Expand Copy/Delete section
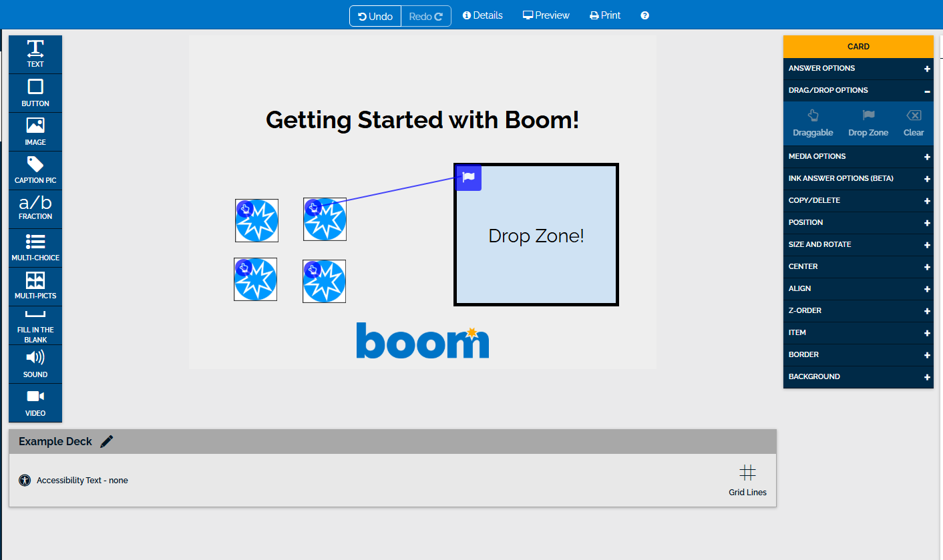 (858, 200)
